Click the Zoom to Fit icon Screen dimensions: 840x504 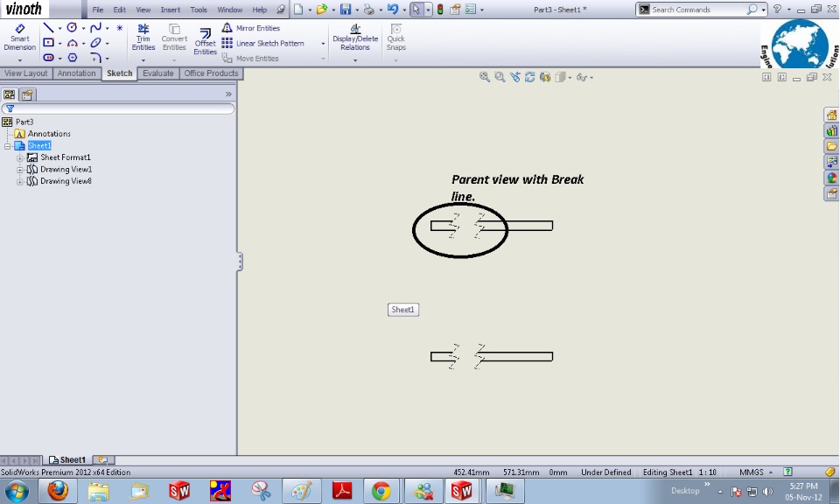coord(484,77)
